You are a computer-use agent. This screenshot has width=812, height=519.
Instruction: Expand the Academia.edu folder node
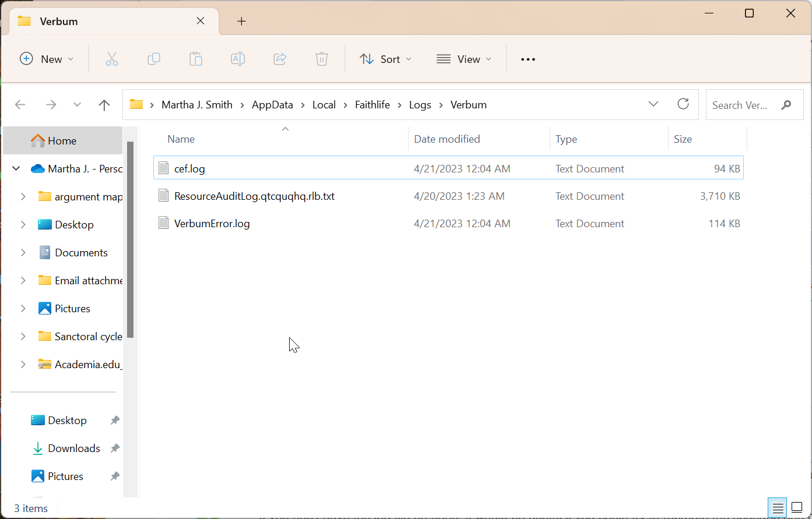point(23,364)
